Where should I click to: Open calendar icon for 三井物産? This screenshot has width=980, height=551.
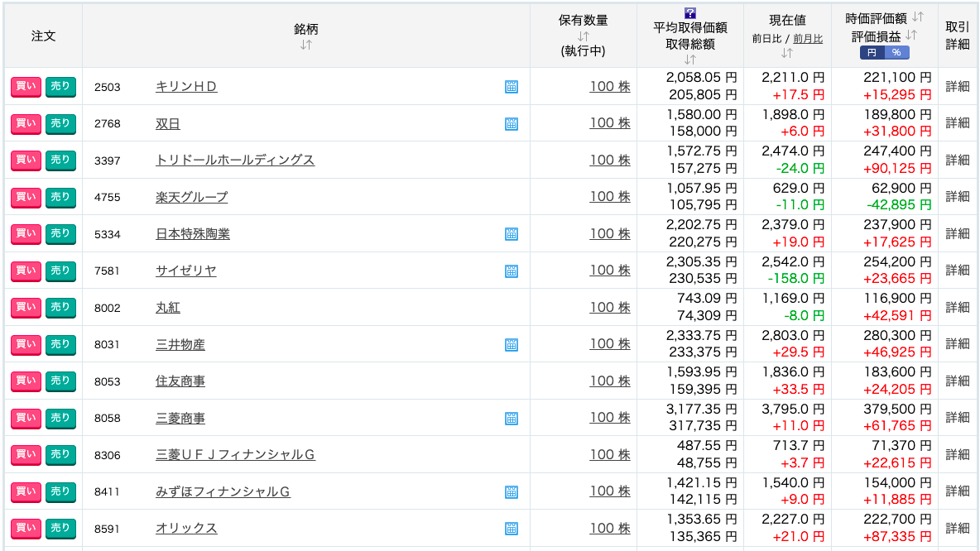coord(512,345)
